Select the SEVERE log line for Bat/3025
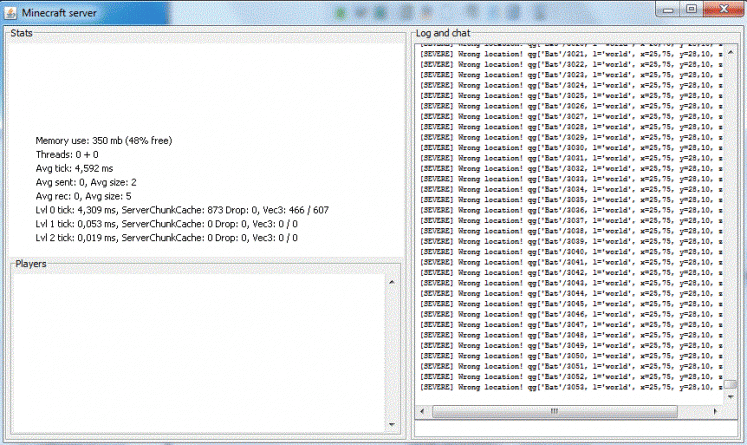Image resolution: width=747 pixels, height=445 pixels. (571, 95)
